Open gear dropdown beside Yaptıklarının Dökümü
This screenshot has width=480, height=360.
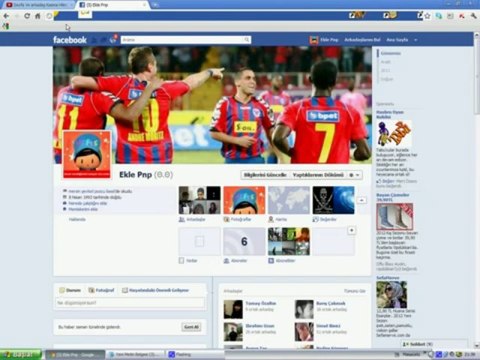click(354, 175)
